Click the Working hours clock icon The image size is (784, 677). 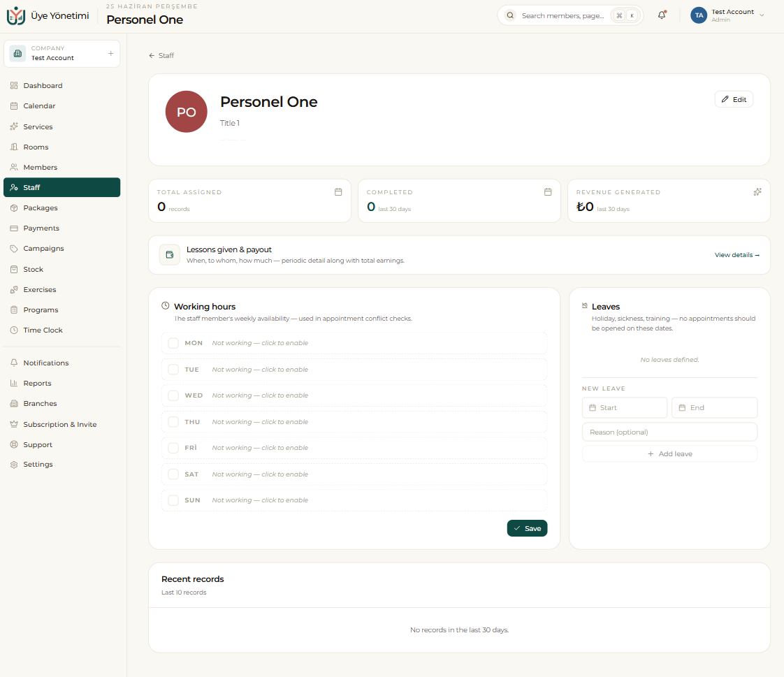166,305
